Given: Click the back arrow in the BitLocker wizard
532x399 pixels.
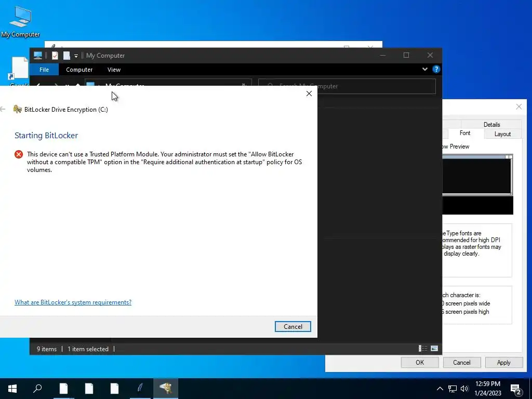Looking at the screenshot, I should click(3, 109).
